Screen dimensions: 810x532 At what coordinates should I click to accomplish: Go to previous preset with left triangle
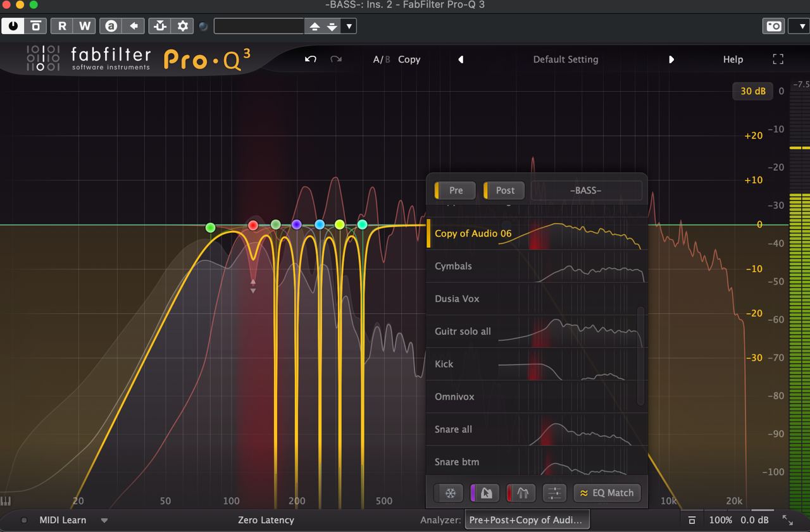(461, 59)
